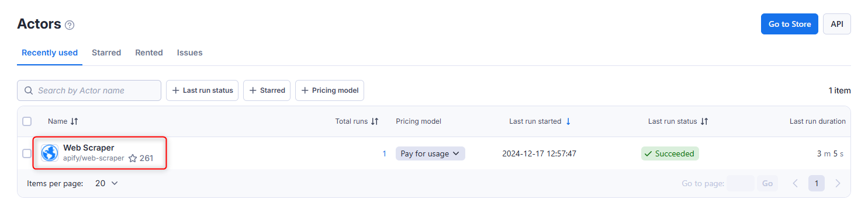
Task: Open the Pay for usage dropdown
Action: 430,153
